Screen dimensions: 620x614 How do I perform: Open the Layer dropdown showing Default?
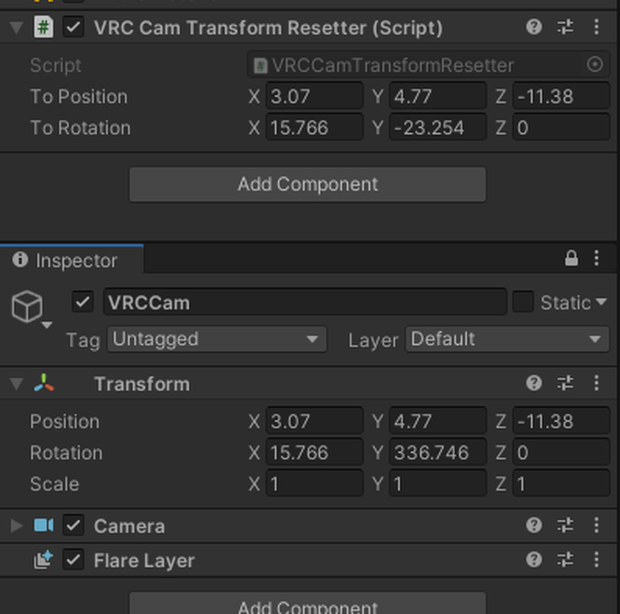pos(507,339)
